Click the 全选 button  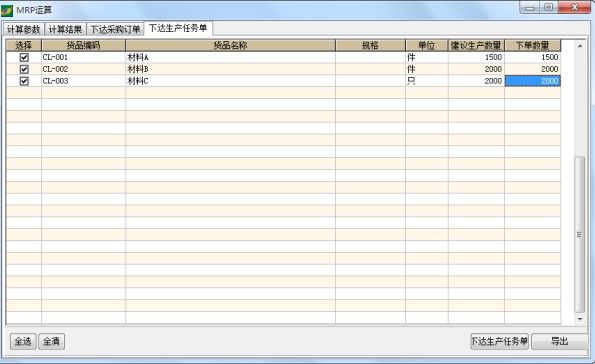coord(23,341)
